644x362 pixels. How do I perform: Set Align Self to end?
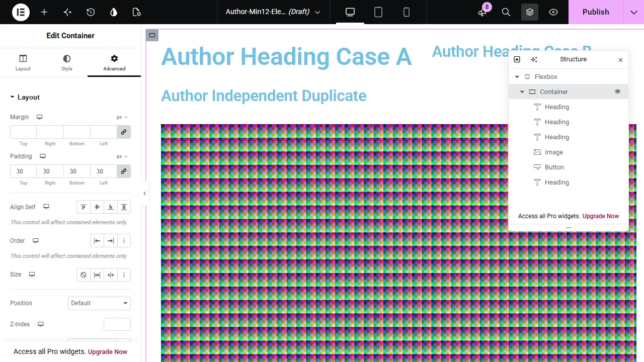coord(111,207)
